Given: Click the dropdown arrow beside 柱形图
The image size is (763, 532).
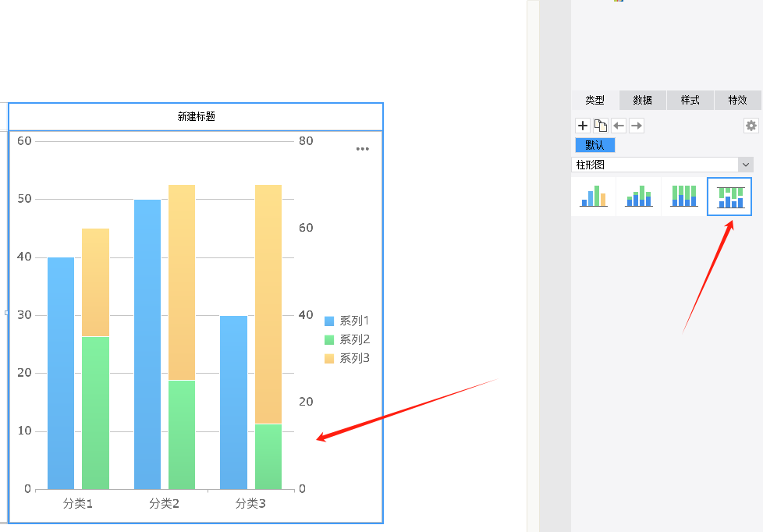Looking at the screenshot, I should (746, 165).
